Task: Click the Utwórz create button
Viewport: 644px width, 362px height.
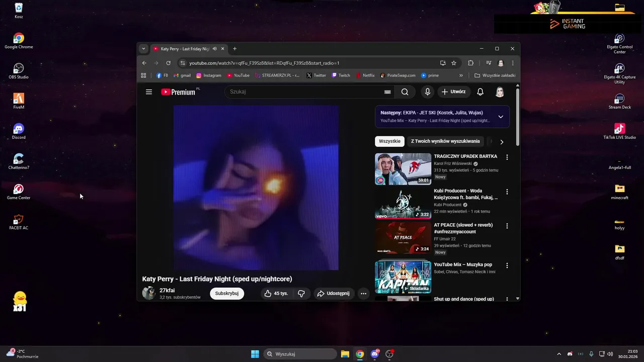Action: tap(453, 92)
